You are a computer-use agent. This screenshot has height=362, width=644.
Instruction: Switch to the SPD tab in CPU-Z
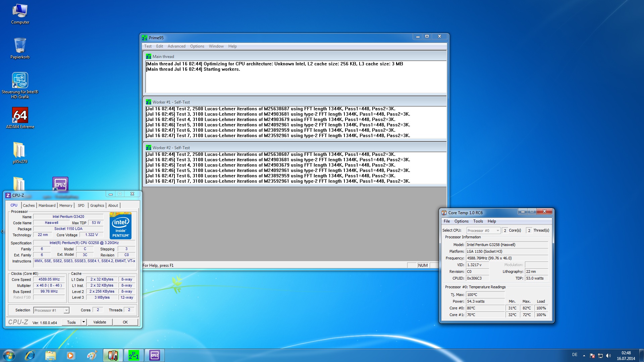tap(81, 205)
